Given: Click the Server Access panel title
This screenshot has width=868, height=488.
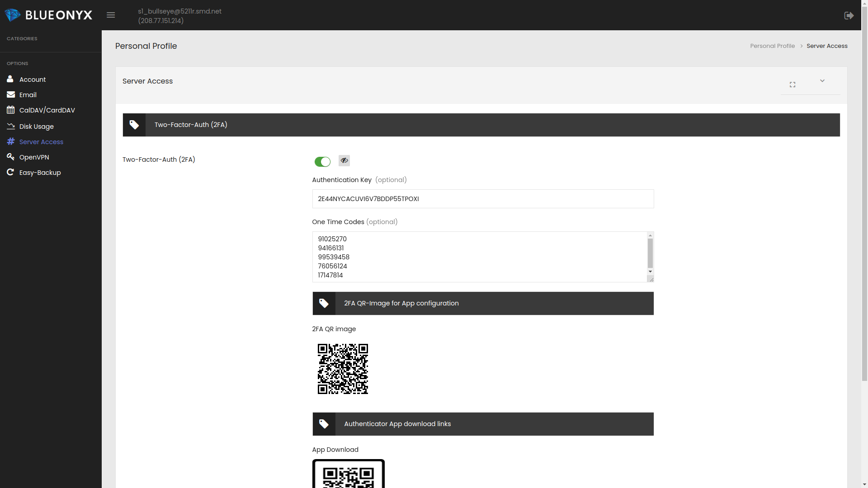Looking at the screenshot, I should [147, 81].
